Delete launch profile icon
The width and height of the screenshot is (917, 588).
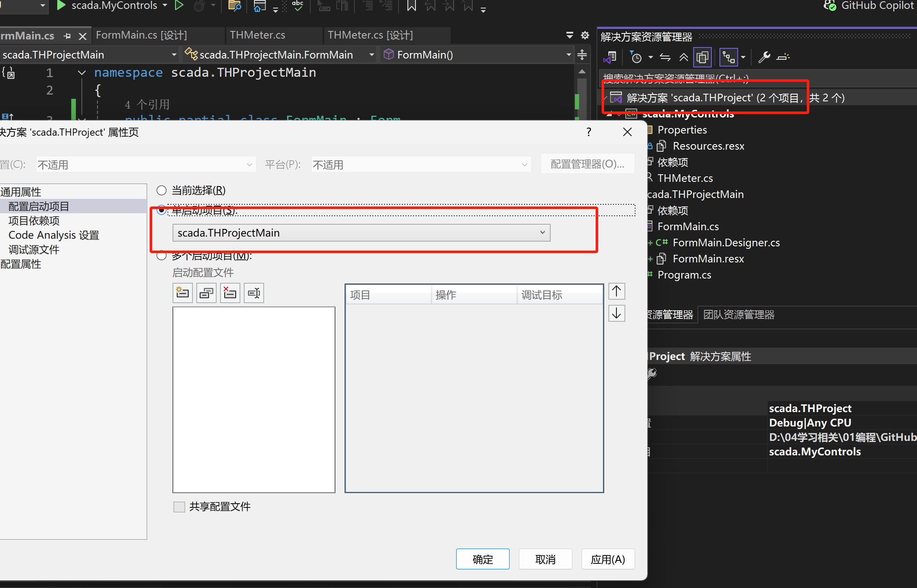click(230, 293)
